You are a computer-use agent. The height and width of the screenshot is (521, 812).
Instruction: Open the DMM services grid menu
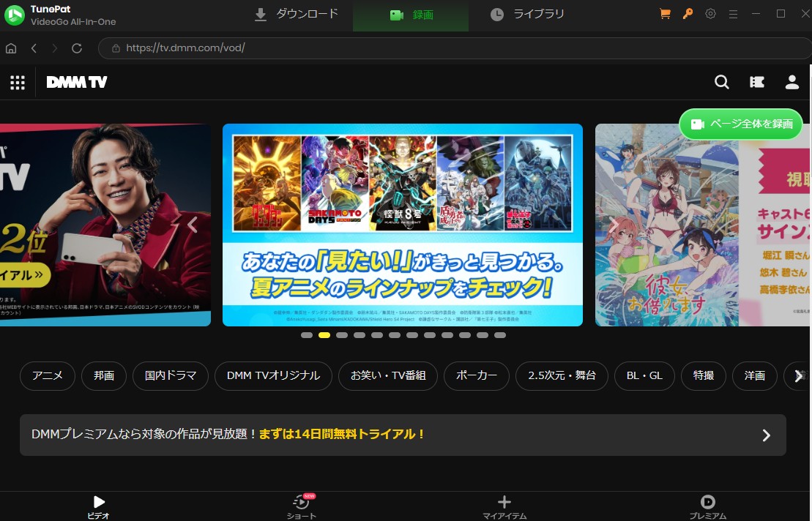tap(18, 82)
